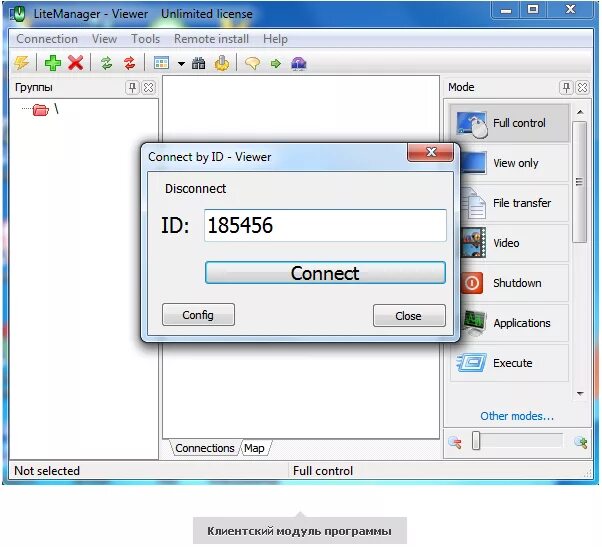Screen dimensions: 602x547
Task: Click the yellow hand toolbar icon
Action: 222,63
